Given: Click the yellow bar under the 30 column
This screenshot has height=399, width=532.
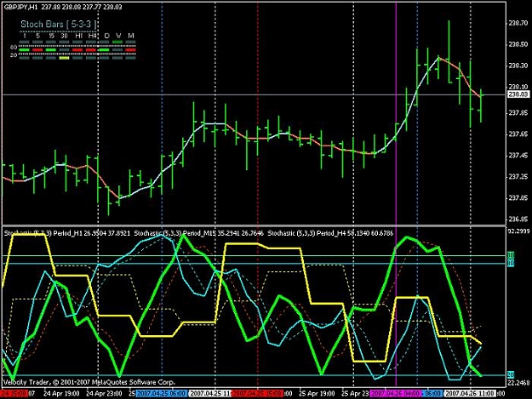Looking at the screenshot, I should coord(64,58).
